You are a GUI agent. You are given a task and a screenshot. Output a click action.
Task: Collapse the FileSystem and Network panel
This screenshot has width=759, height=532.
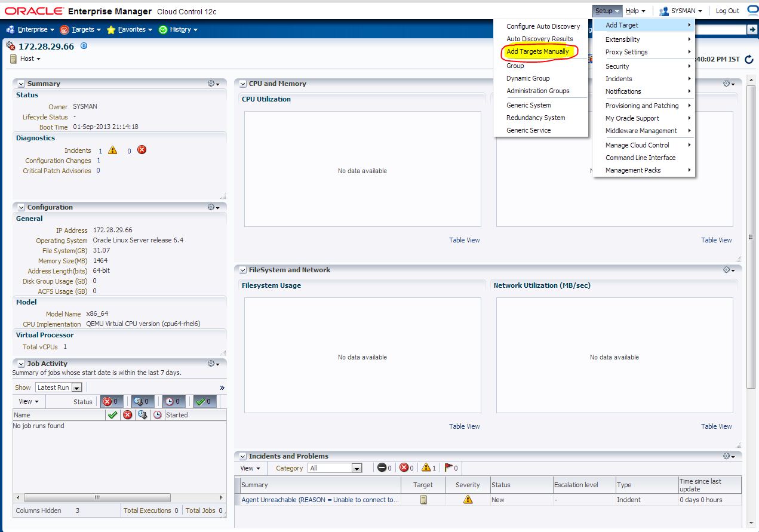[x=242, y=270]
